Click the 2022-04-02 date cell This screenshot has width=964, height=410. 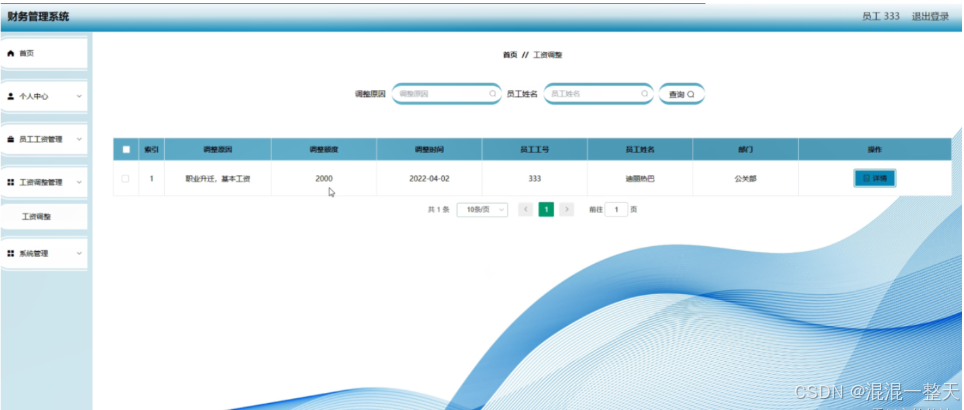click(x=429, y=179)
